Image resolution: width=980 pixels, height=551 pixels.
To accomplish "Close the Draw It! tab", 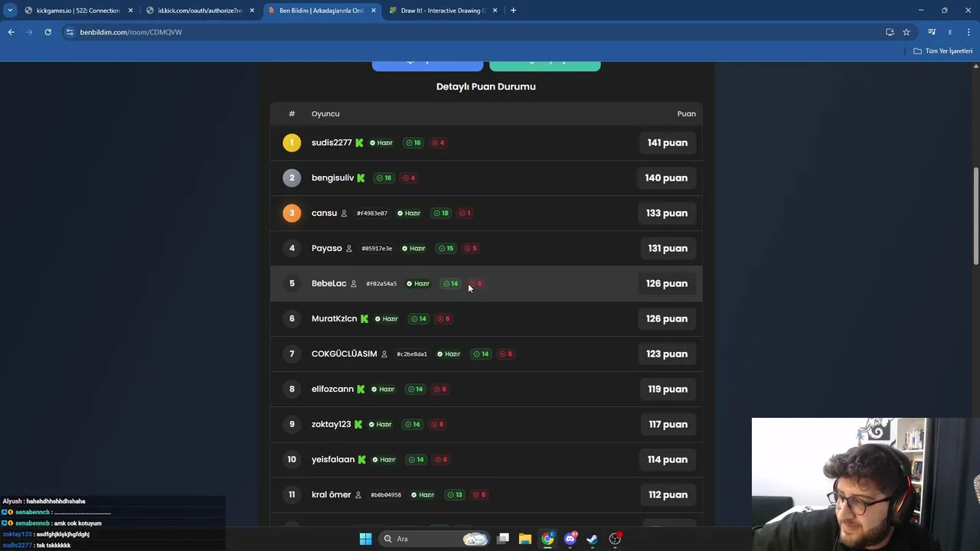I will 495,11.
